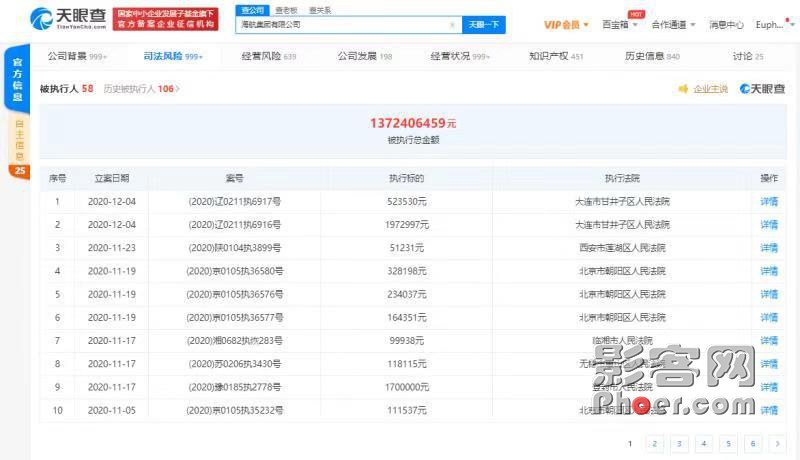
Task: Switch to the 讨论 tab
Action: pyautogui.click(x=748, y=56)
